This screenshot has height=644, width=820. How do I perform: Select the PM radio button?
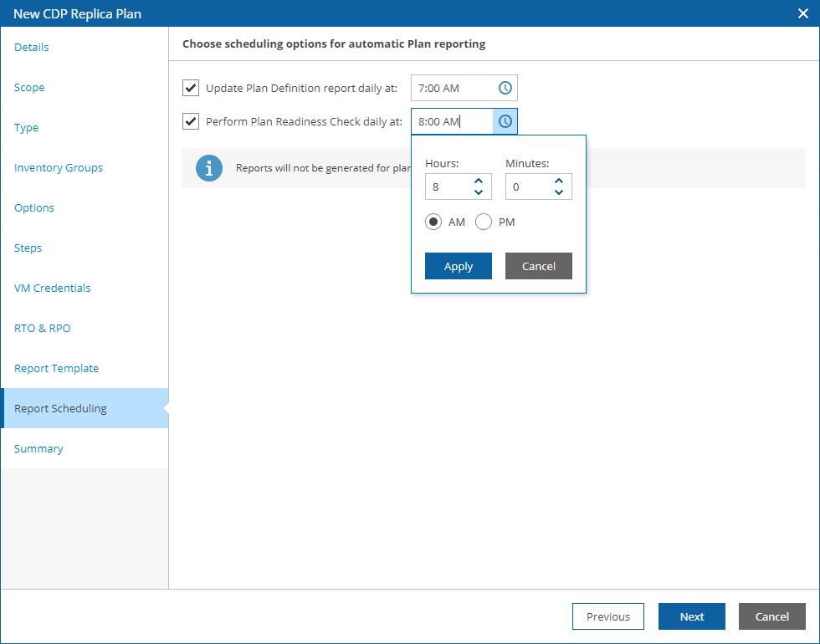tap(484, 222)
